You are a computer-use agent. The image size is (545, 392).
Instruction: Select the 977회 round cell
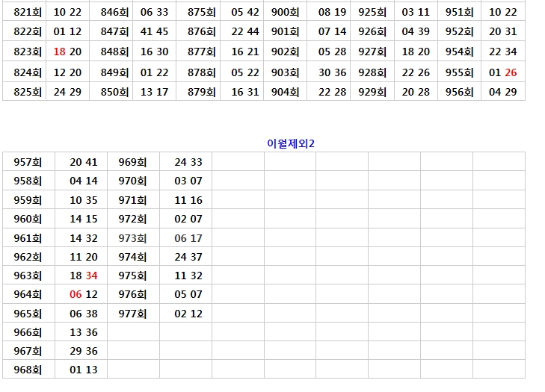[132, 314]
